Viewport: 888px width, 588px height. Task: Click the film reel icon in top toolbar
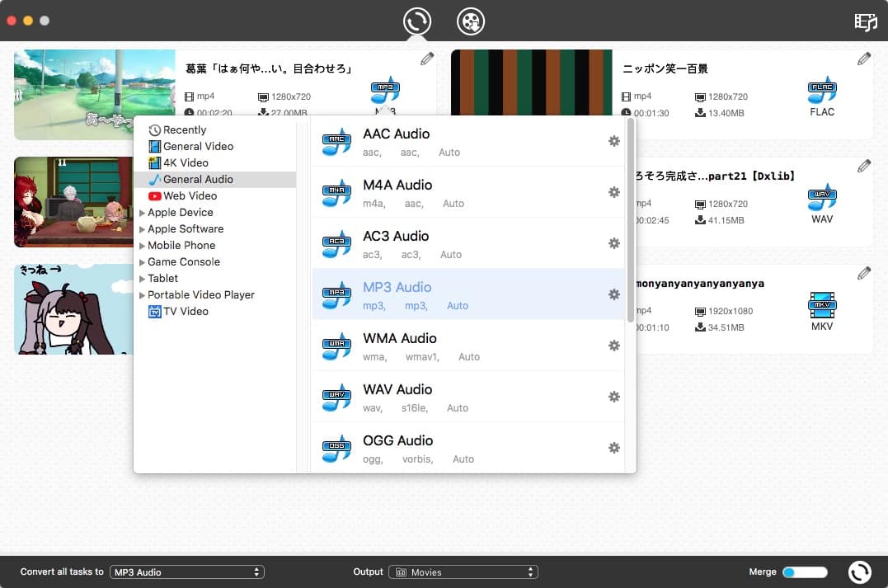tap(470, 21)
